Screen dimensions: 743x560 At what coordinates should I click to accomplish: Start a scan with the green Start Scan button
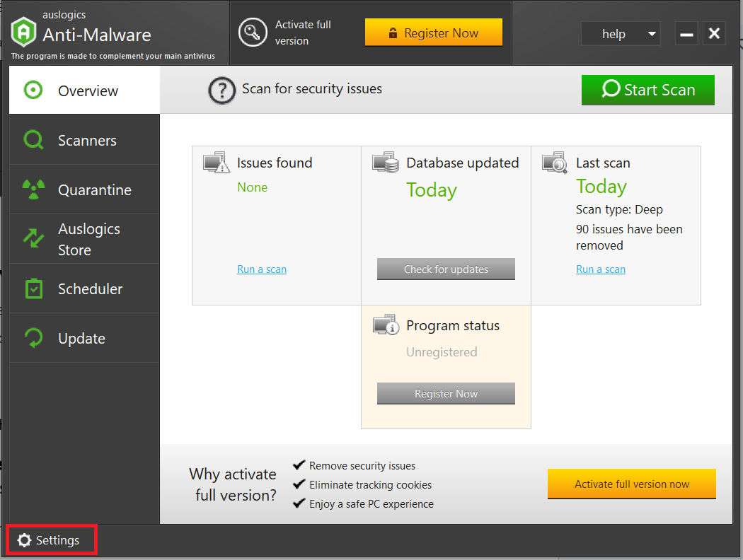coord(647,90)
